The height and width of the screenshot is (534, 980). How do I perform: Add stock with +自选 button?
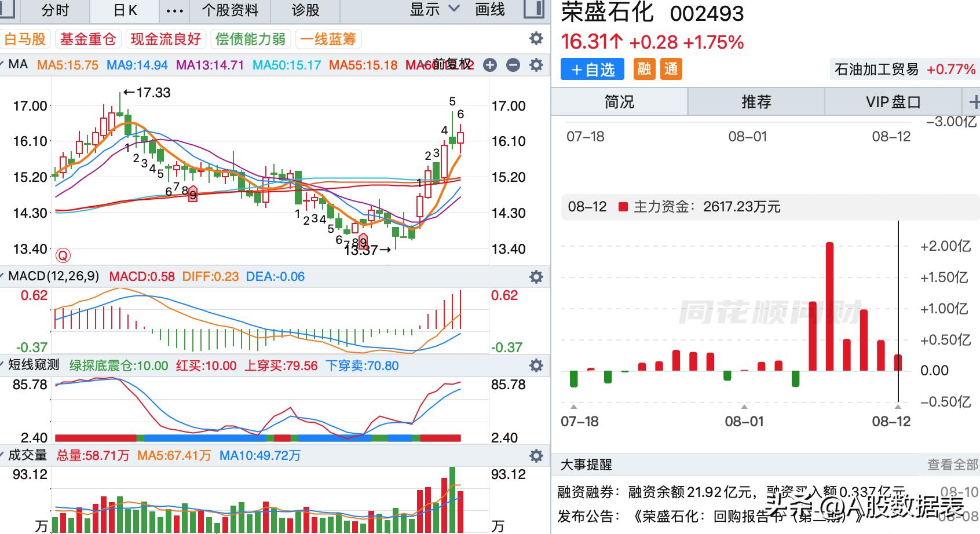593,70
